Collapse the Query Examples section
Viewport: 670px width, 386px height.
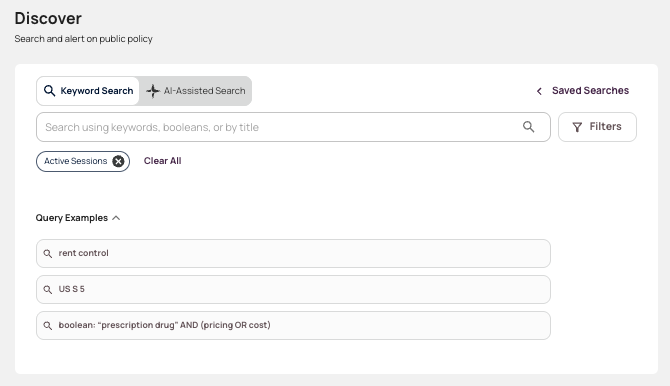click(x=78, y=218)
